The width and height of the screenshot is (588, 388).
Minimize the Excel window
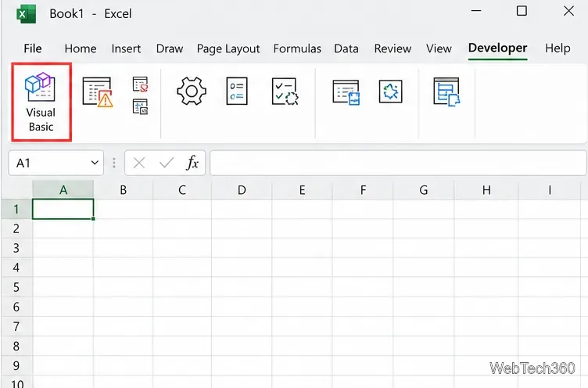(476, 11)
